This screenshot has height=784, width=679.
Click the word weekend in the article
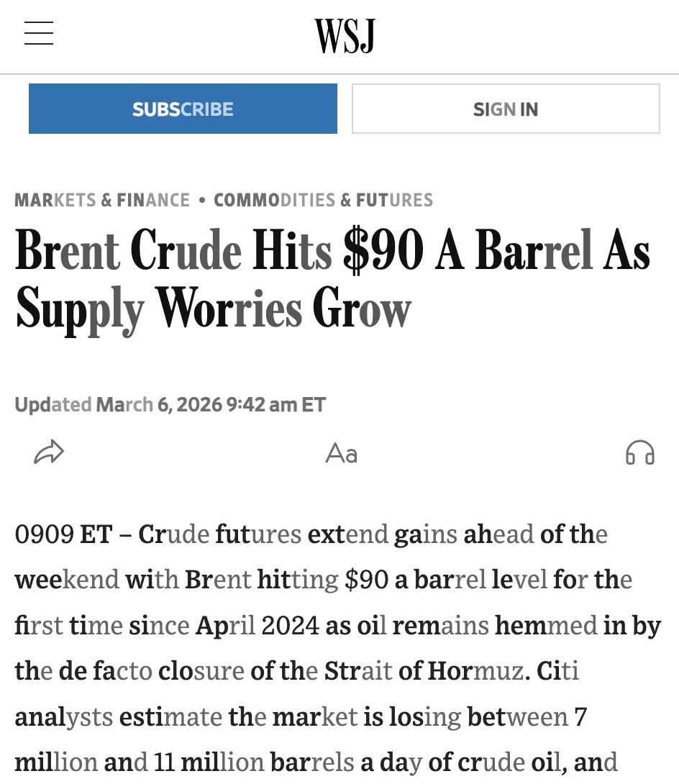pos(67,580)
